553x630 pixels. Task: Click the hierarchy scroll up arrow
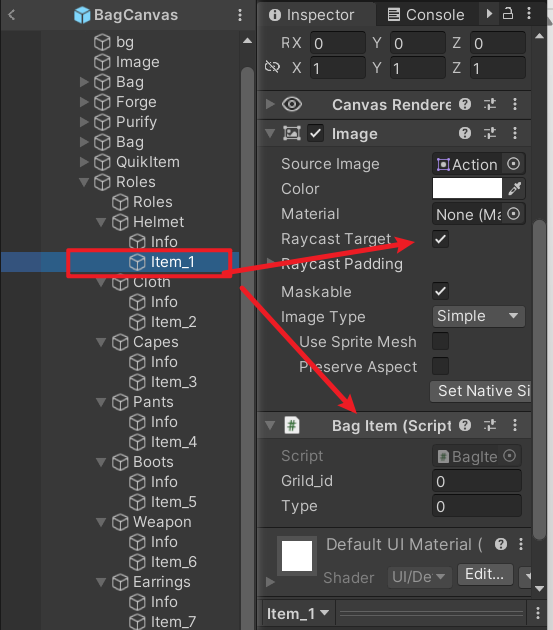(248, 41)
